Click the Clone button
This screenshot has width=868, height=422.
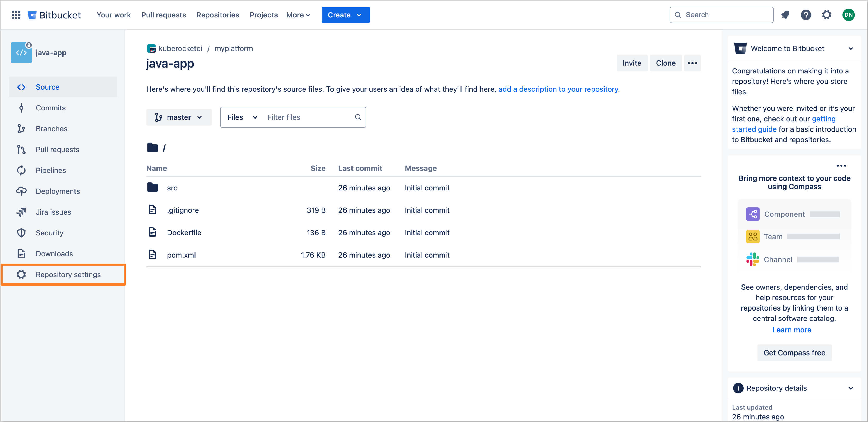[x=665, y=63]
